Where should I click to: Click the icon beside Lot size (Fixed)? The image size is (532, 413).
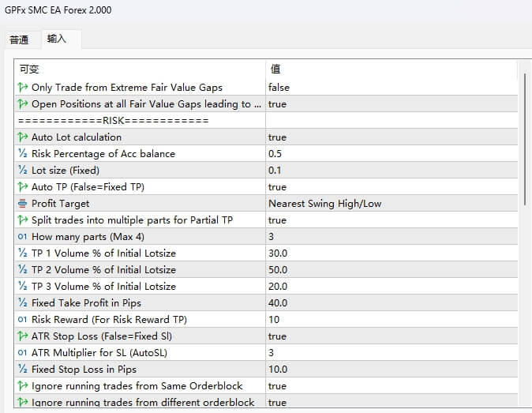(x=22, y=171)
